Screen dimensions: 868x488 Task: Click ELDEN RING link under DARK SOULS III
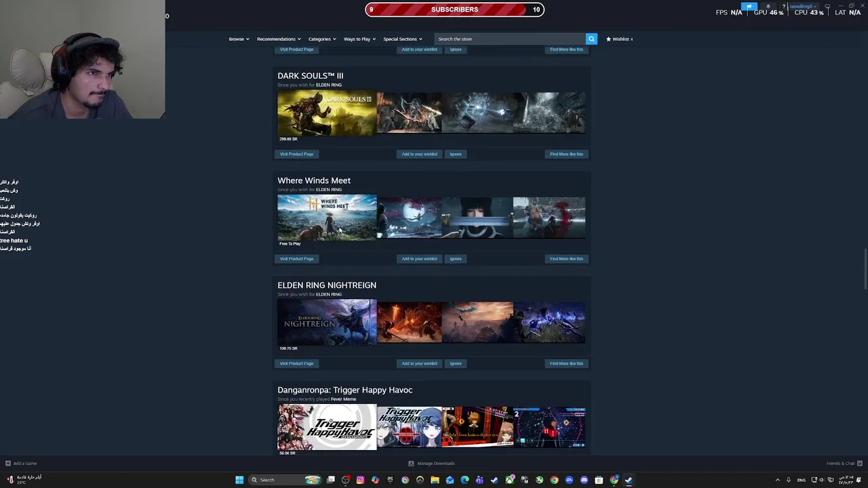(329, 85)
